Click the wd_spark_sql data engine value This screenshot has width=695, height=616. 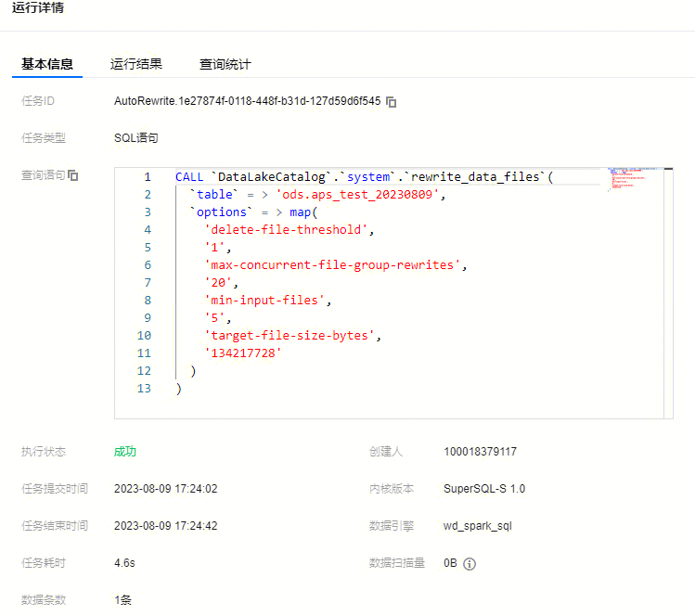477,526
